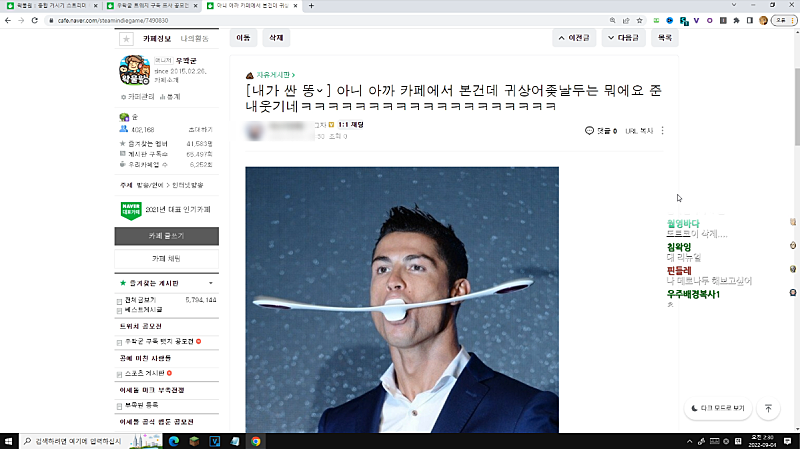This screenshot has height=449, width=800.
Task: Click the blue circular arrow extension icon
Action: click(670, 20)
